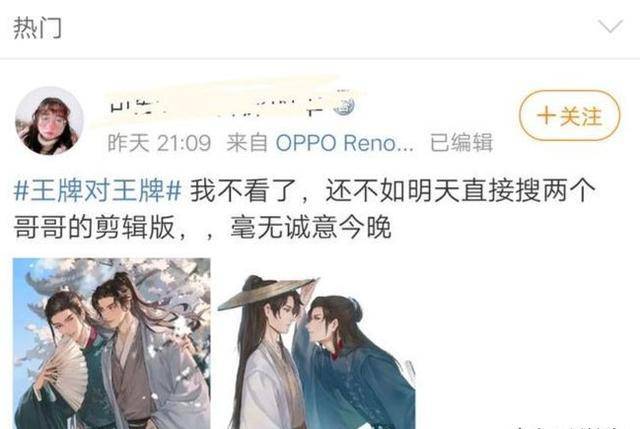View the cherry blossom fan artwork image
Viewport: 640px width, 429px height.
click(111, 343)
